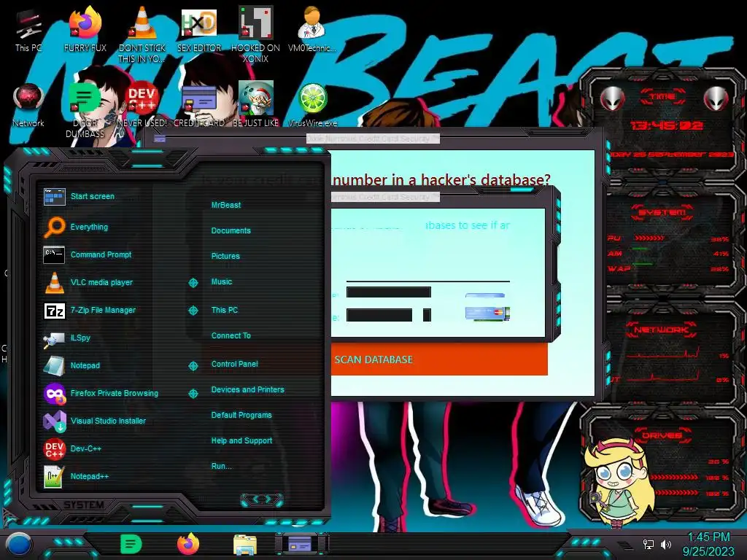Open the CREDIT CARD desktop icon
Screen dimensions: 747x560
click(199, 105)
